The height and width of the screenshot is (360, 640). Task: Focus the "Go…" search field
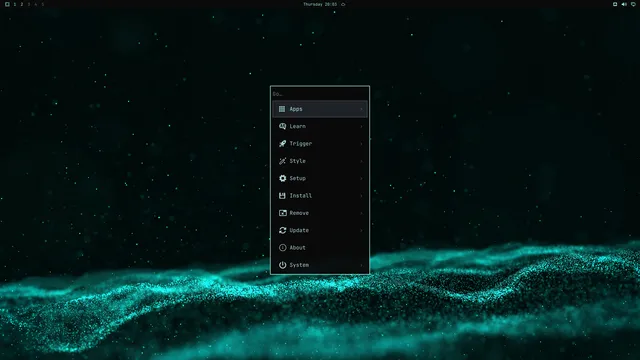(x=320, y=94)
